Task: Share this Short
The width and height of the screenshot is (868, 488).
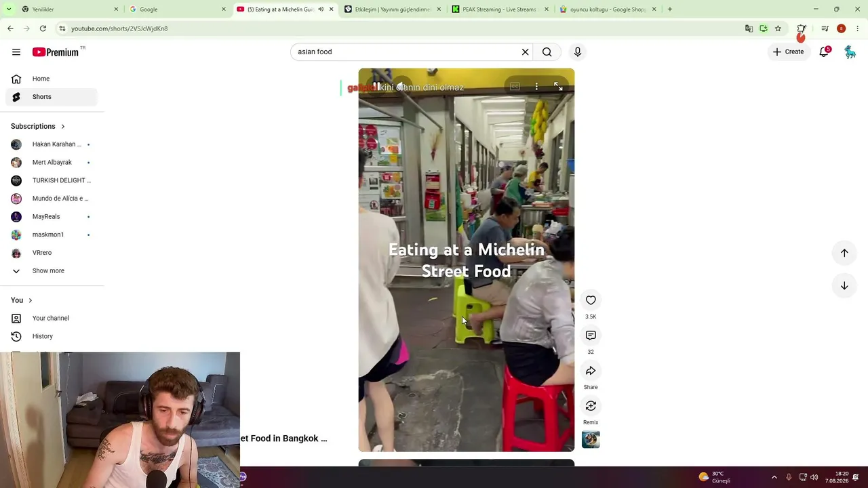Action: [591, 371]
